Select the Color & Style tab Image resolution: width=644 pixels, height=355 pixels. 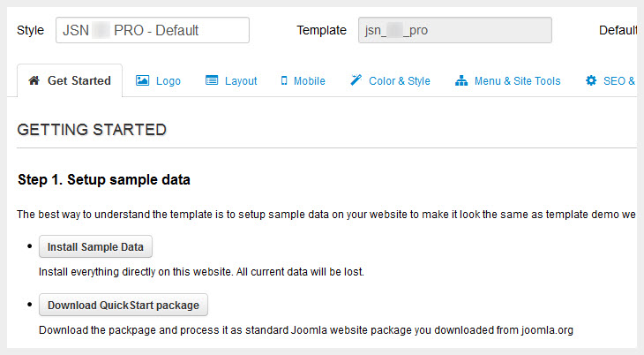[400, 81]
